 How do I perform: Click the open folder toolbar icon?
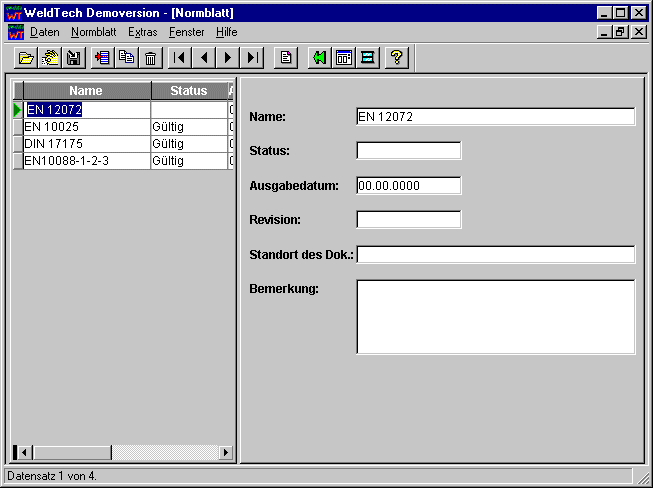point(26,58)
